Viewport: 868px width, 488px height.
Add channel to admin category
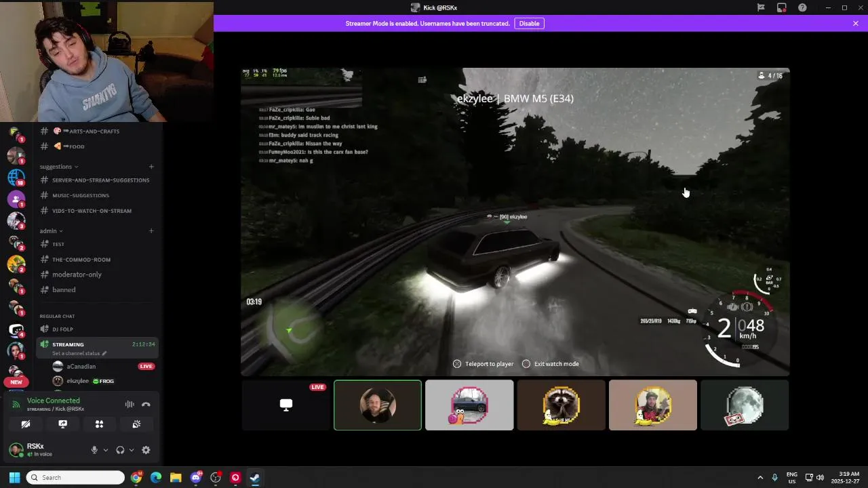[151, 230]
